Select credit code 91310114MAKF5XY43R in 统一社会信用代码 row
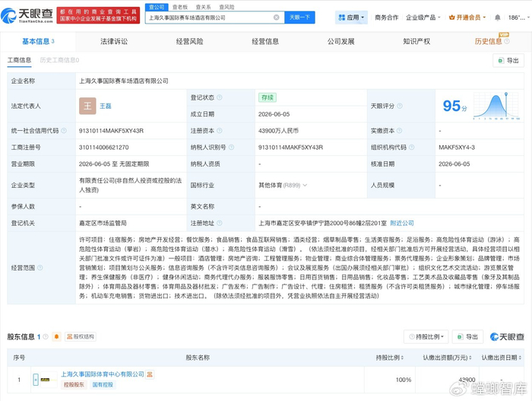 point(111,130)
